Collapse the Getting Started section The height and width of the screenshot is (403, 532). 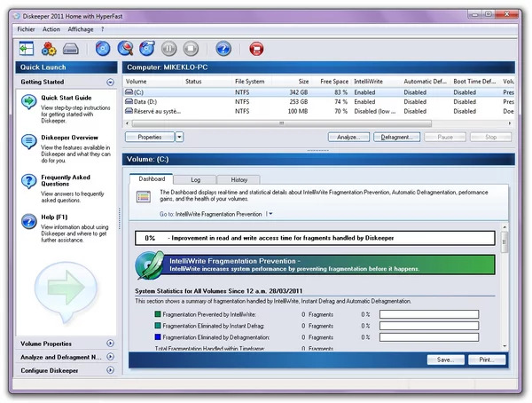pos(110,82)
